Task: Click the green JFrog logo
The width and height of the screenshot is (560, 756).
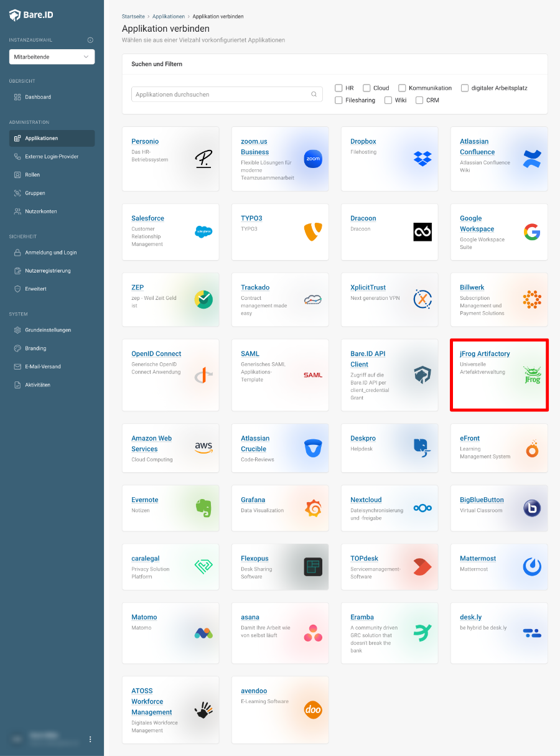Action: (532, 375)
